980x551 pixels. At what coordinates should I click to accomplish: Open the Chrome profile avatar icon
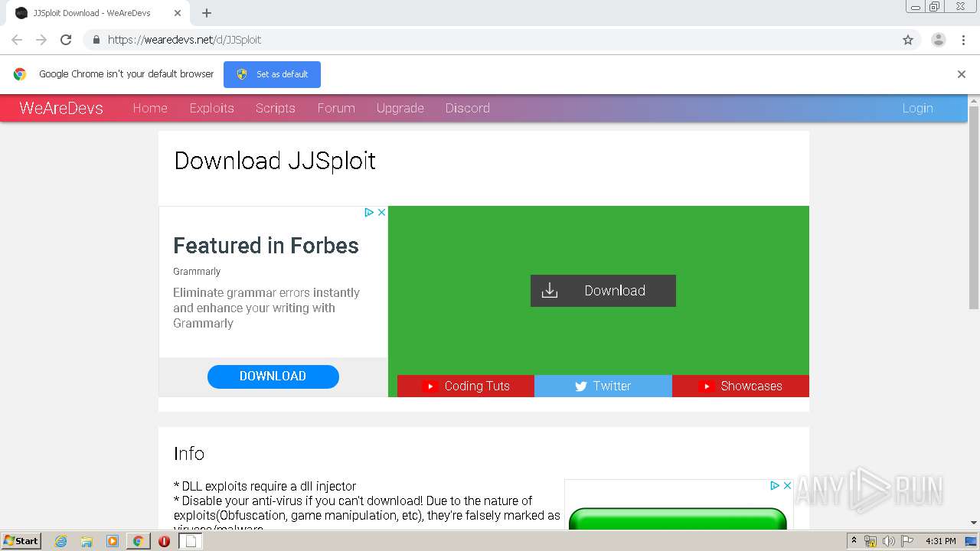(x=939, y=40)
